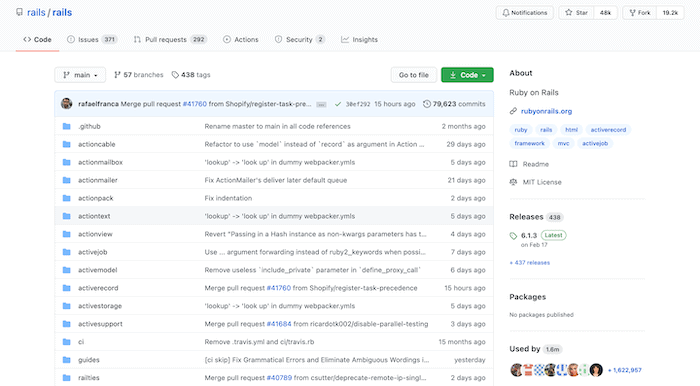700x386 pixels.
Task: Click the 19.2k fork count
Action: (x=670, y=12)
